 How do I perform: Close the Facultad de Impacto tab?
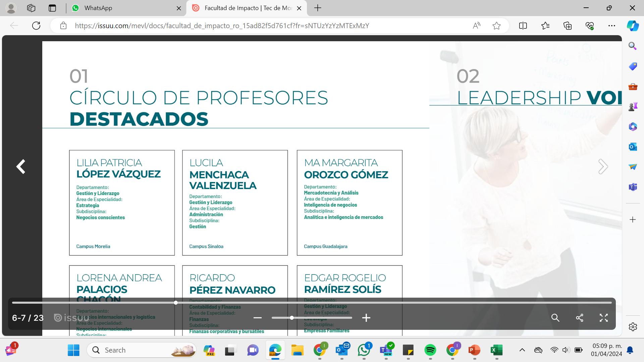click(300, 8)
